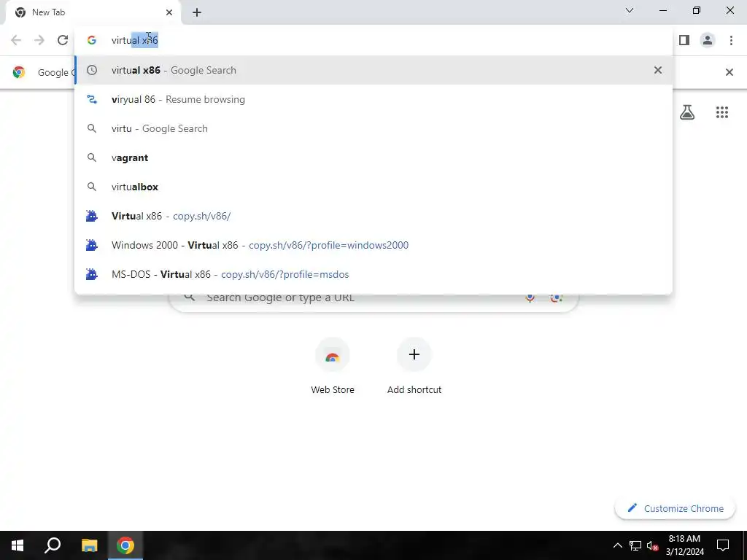747x560 pixels.
Task: Click the Resume browsing journey icon
Action: 92,99
